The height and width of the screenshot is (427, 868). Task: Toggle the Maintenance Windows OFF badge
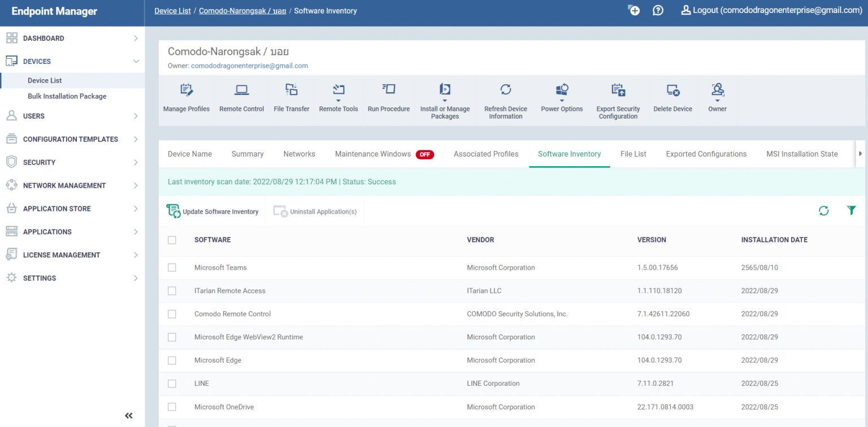[x=425, y=154]
